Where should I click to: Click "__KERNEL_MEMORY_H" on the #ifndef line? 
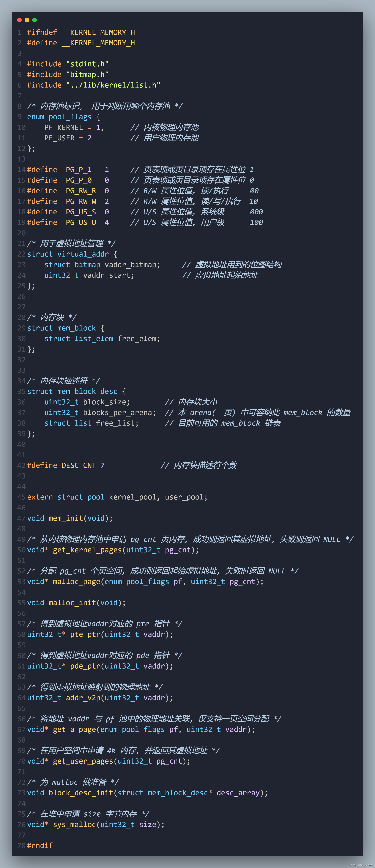click(98, 32)
